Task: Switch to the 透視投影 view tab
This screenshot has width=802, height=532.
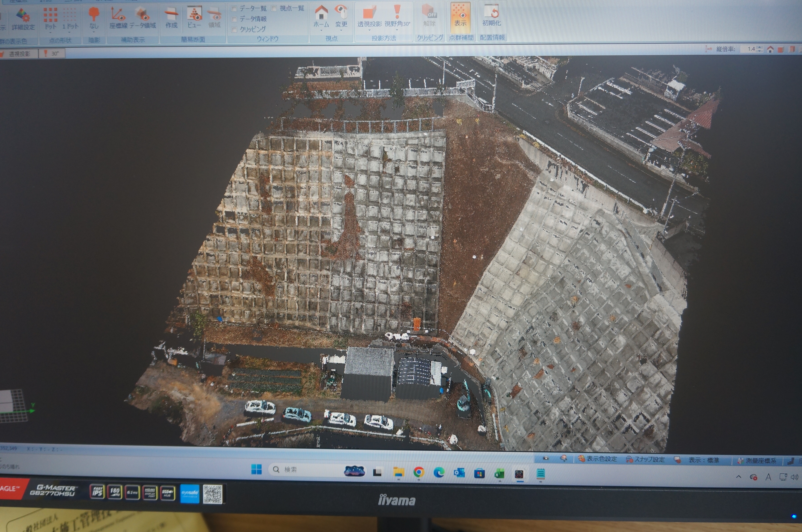Action: click(19, 54)
